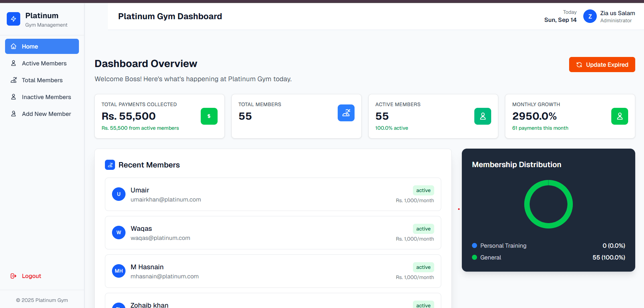Click the Monthly Growth card icon
The width and height of the screenshot is (644, 308).
(x=619, y=116)
